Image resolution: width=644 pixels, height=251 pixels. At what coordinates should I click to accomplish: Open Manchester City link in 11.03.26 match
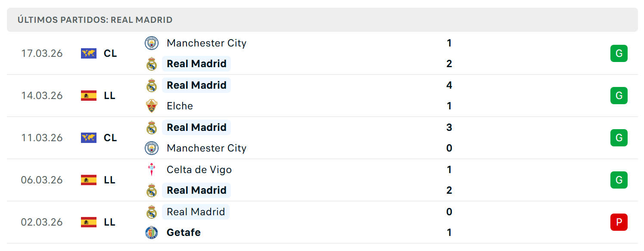pos(206,148)
